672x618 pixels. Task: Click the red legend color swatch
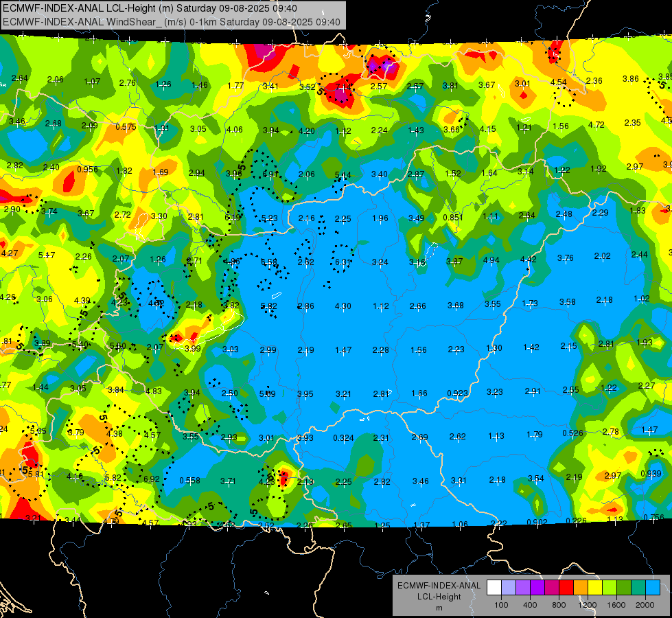tap(566, 588)
